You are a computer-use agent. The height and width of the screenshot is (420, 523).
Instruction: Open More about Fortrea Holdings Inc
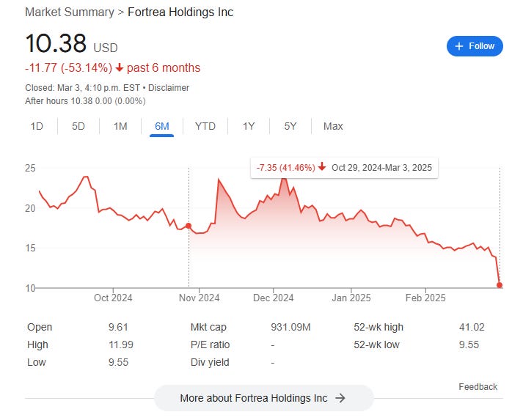[x=263, y=398]
